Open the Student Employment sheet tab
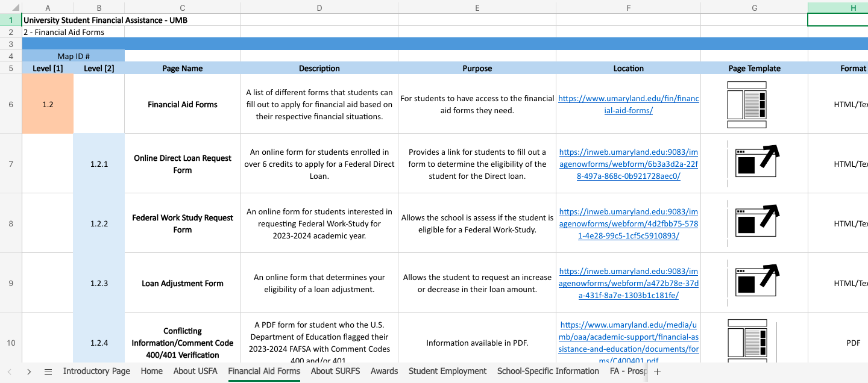868x383 pixels. click(447, 371)
